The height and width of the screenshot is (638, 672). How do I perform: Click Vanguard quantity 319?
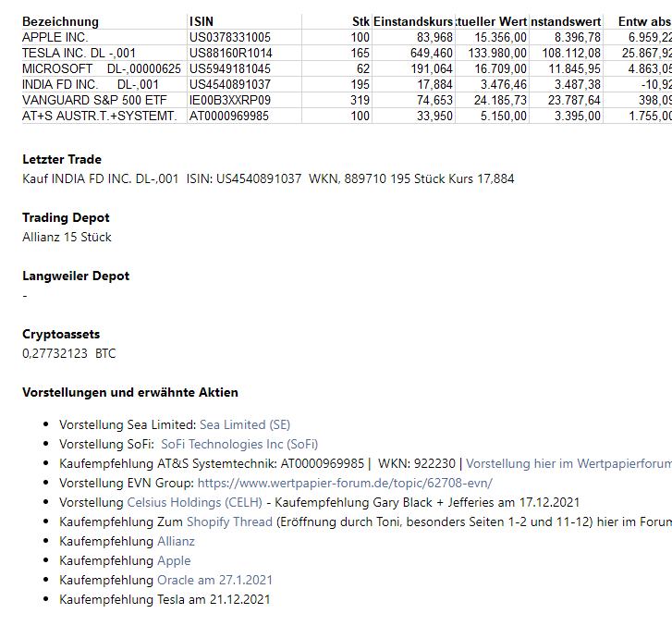pyautogui.click(x=360, y=101)
